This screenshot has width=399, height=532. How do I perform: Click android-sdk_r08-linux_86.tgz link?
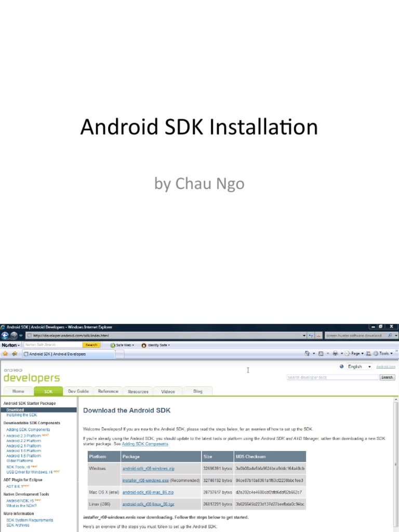(x=148, y=504)
